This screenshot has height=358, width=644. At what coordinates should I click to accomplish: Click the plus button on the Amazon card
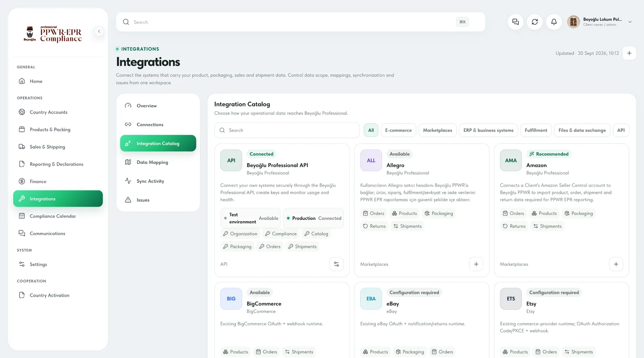[616, 264]
